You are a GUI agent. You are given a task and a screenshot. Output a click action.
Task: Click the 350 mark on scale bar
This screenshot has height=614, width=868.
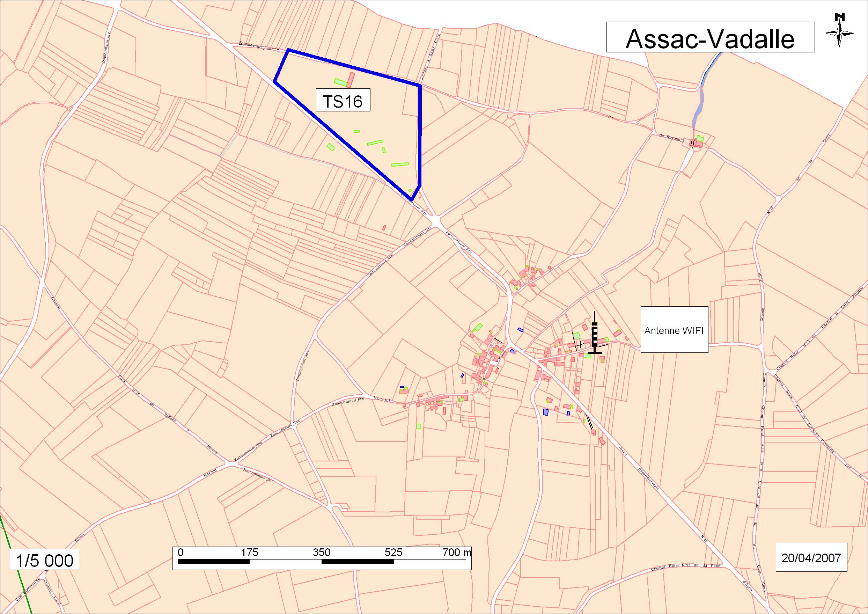pyautogui.click(x=321, y=553)
